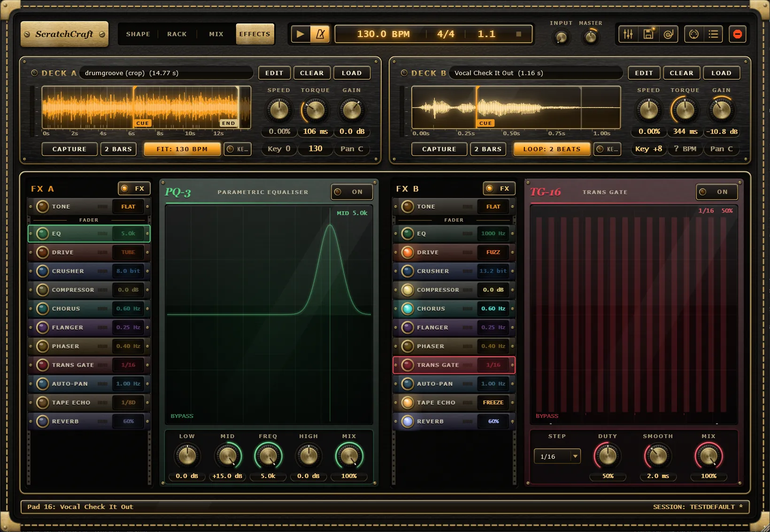Click the FX A Crusher effect knob icon
Viewport: 770px width, 532px height.
tap(43, 271)
